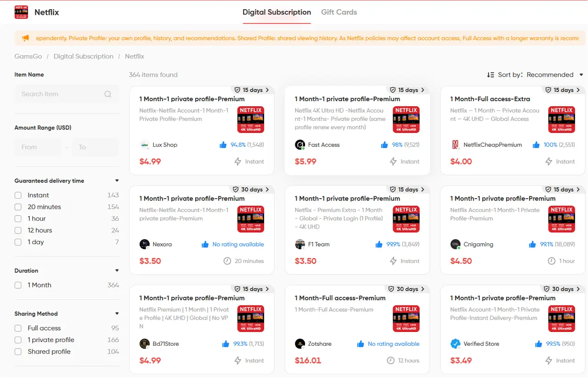Viewport: 588px width, 378px height.
Task: Open Digital Subscription breadcrumb link
Action: [84, 56]
